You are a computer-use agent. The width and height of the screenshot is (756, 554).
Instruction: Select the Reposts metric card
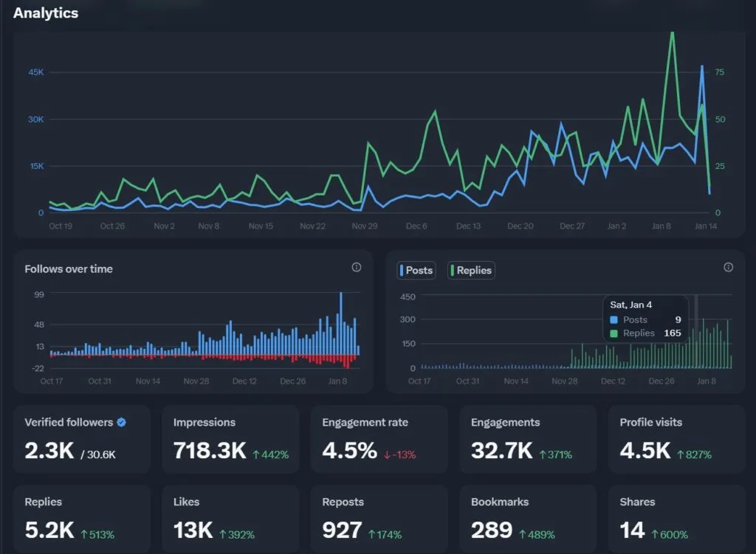pos(378,519)
